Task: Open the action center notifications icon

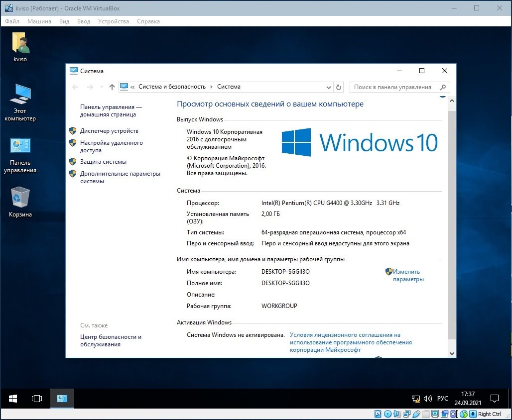Action: (495, 399)
